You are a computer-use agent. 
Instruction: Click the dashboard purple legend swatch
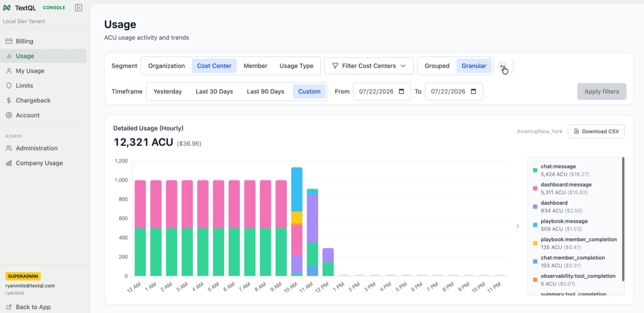pos(535,207)
